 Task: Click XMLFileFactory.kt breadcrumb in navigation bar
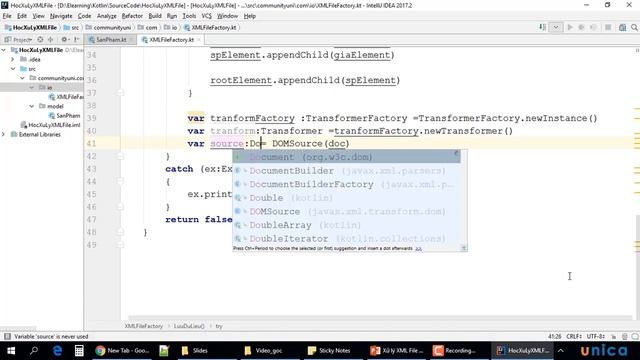point(210,27)
